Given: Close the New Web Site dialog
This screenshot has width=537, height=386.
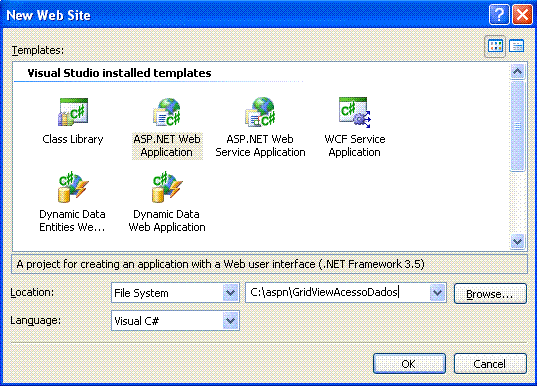Looking at the screenshot, I should [x=522, y=15].
